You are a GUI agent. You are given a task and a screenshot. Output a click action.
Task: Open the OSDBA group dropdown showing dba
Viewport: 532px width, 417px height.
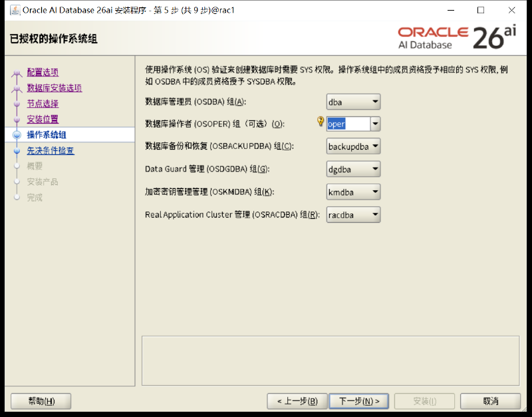point(353,102)
